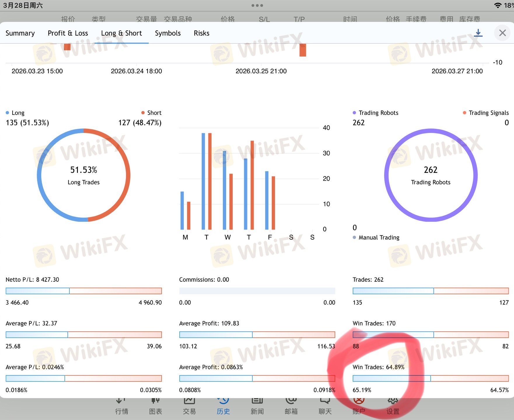Viewport: 514px width, 420px height.
Task: Tap the 116.53 short average profit value
Action: 326,346
